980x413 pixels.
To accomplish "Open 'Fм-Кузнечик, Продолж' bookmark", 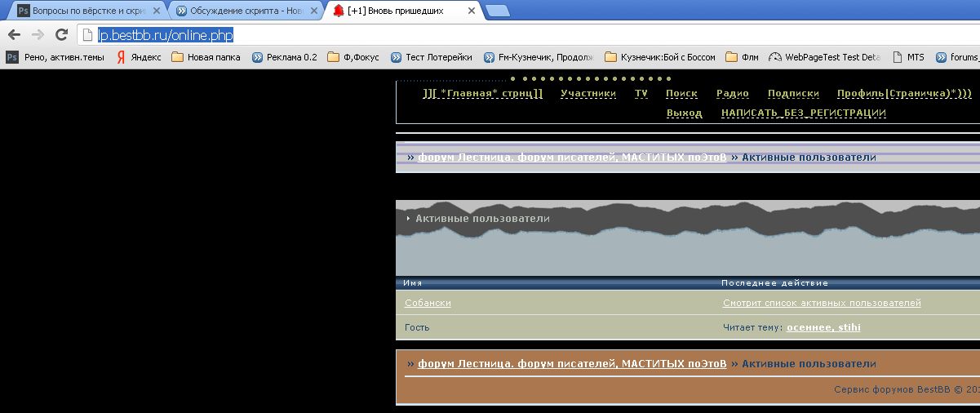I will 539,57.
